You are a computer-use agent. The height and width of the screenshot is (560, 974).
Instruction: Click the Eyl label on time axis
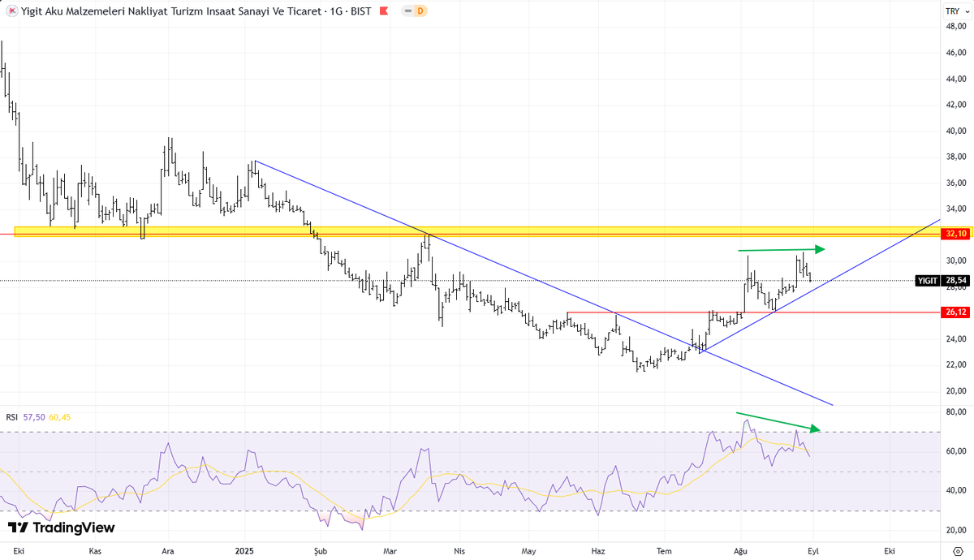click(x=813, y=550)
